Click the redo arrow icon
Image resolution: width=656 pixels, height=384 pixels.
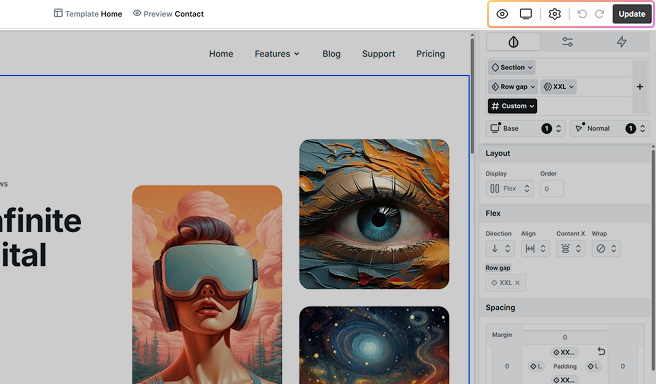(x=600, y=14)
